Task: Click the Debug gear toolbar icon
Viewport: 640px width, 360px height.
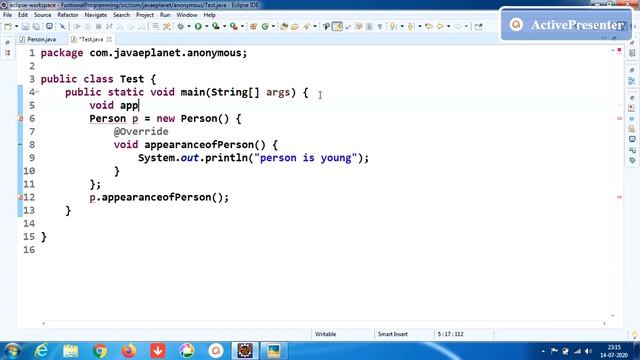Action: (x=180, y=27)
